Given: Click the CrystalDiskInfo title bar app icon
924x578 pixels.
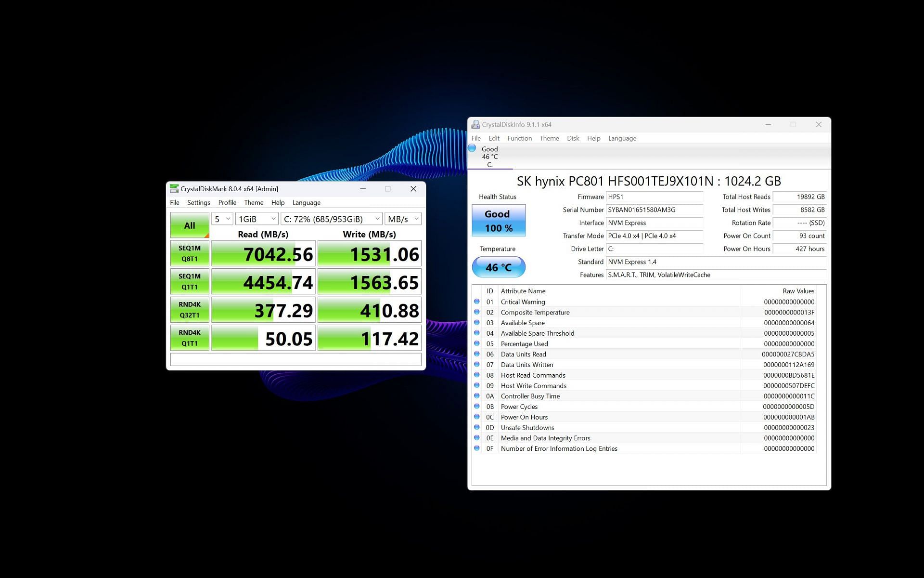Looking at the screenshot, I should [475, 125].
